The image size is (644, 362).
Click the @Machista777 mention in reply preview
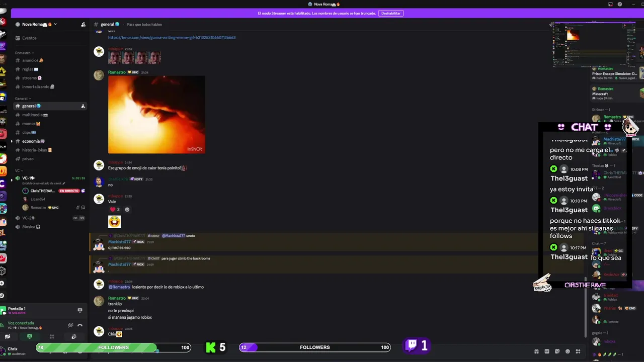click(173, 236)
